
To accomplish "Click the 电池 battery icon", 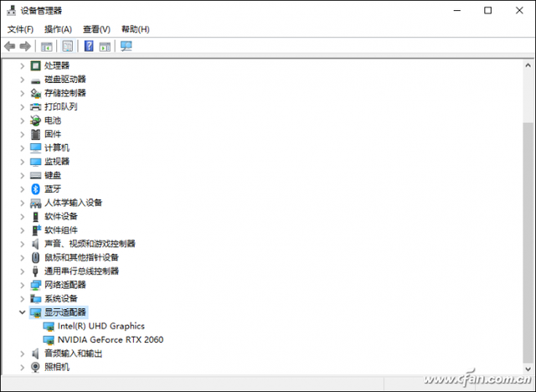I will coord(35,121).
